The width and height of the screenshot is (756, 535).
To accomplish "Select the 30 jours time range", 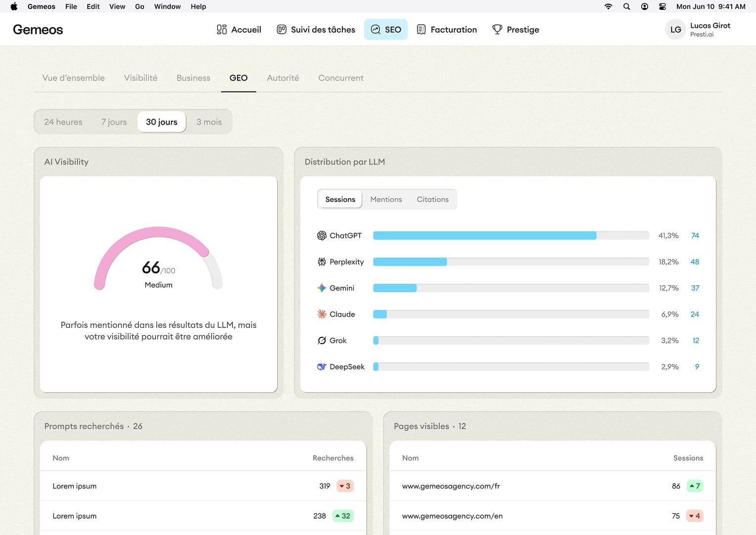I will point(162,122).
